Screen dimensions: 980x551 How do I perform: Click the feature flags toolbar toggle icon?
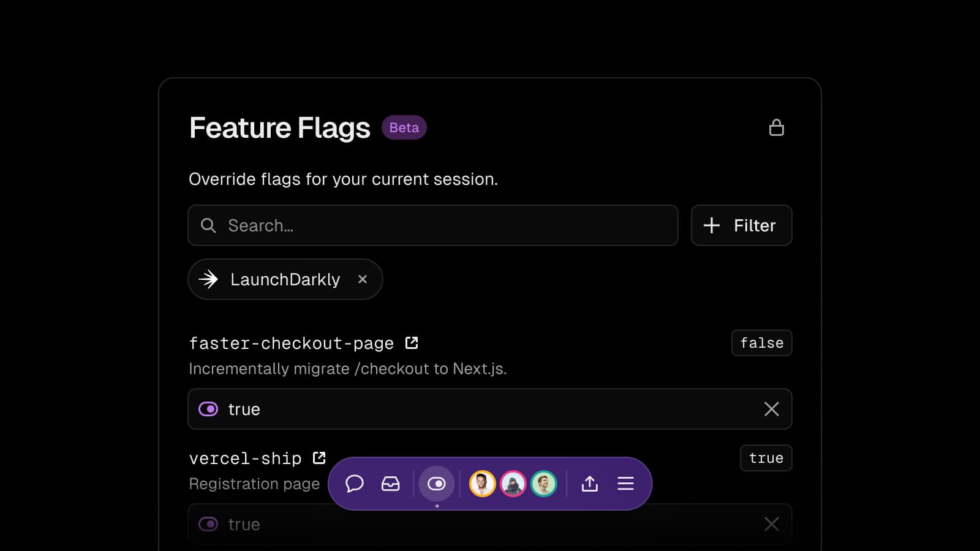(437, 484)
